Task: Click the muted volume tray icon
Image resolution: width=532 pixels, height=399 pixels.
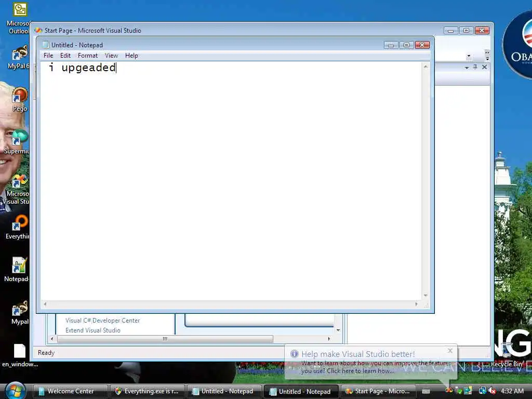Action: click(492, 391)
